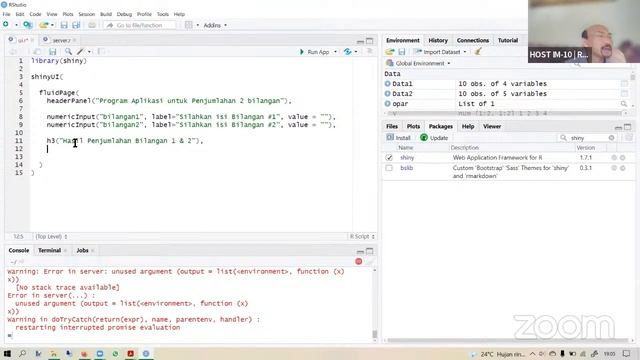Open shiny package documentation web icon
The width and height of the screenshot is (640, 360).
point(614,158)
